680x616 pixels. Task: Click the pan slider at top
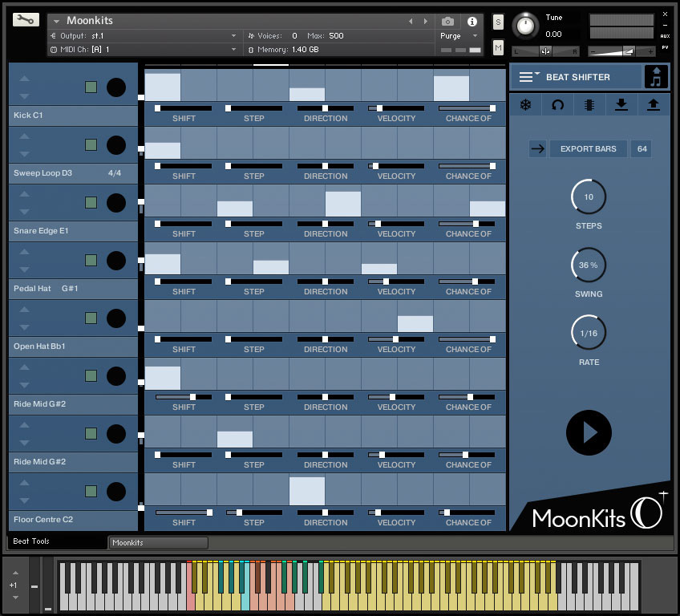point(545,51)
